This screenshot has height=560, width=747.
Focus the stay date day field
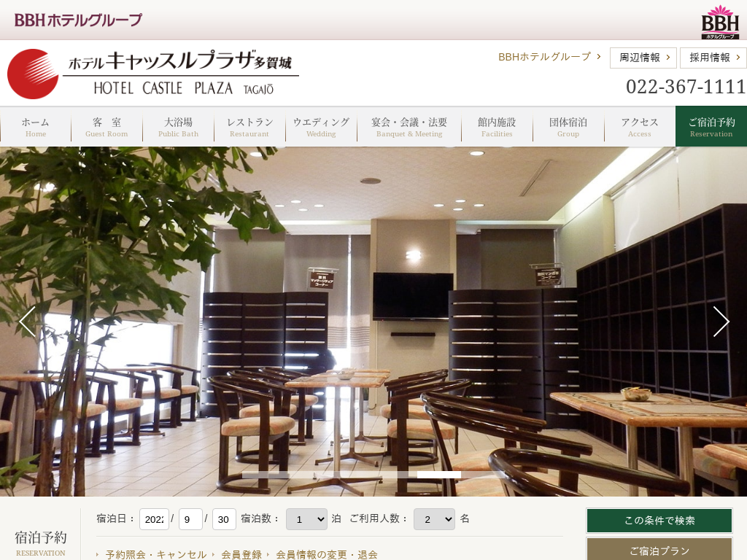click(224, 519)
